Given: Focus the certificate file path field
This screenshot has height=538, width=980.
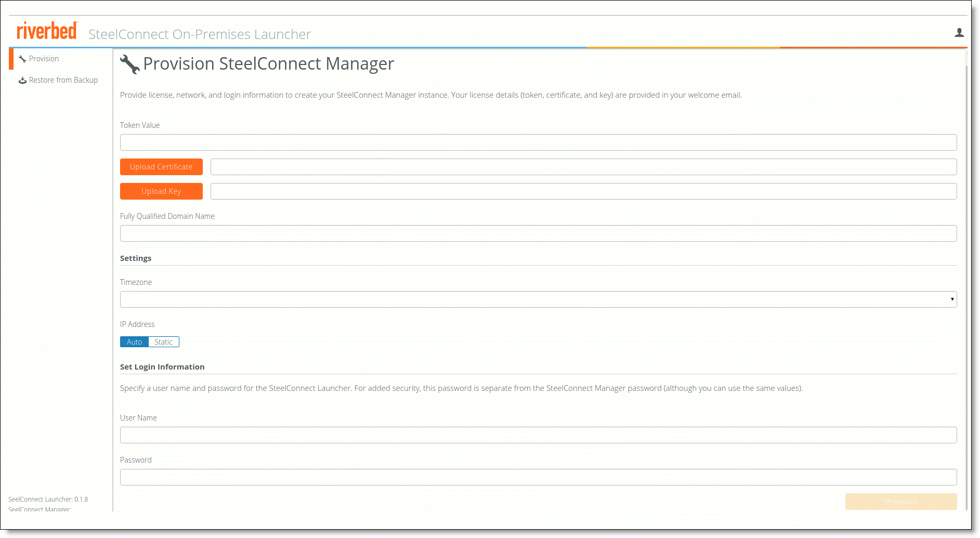Looking at the screenshot, I should tap(583, 167).
